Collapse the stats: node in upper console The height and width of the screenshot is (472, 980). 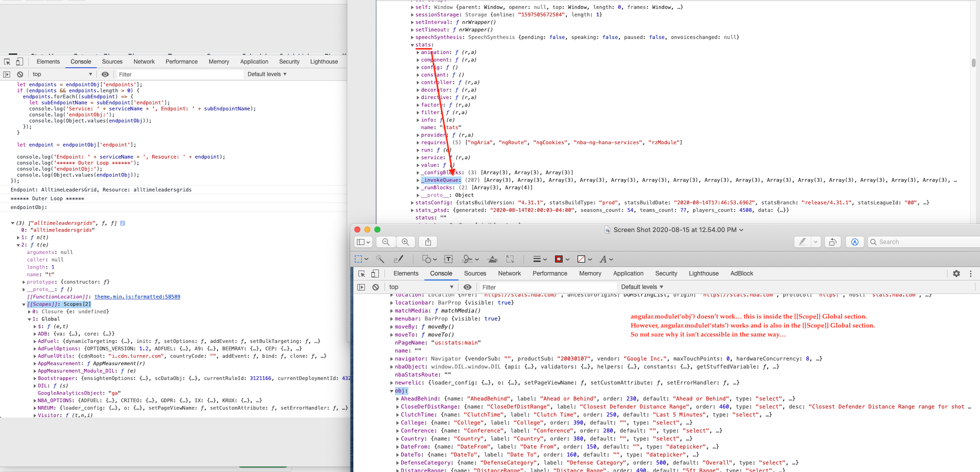pyautogui.click(x=412, y=45)
